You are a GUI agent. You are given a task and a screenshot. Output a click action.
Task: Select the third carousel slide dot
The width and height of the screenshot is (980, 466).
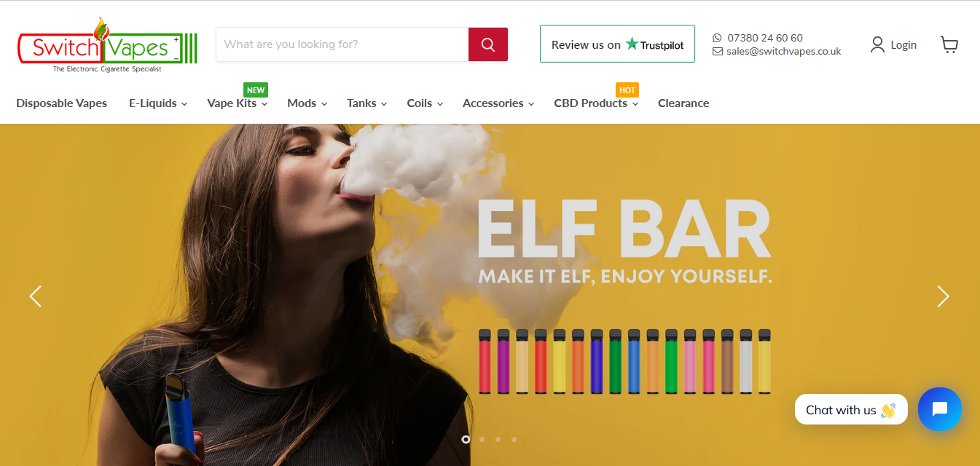point(498,439)
